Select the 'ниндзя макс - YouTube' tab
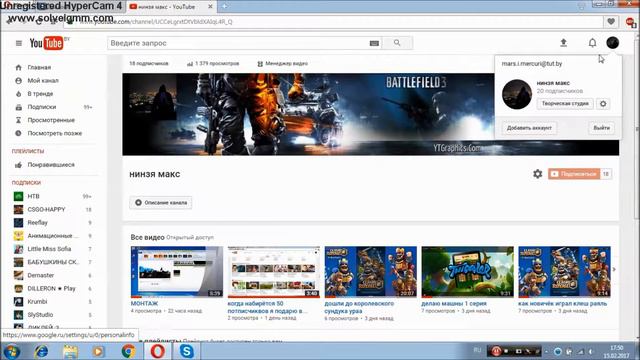Screen dimensions: 640x360 tap(171, 7)
